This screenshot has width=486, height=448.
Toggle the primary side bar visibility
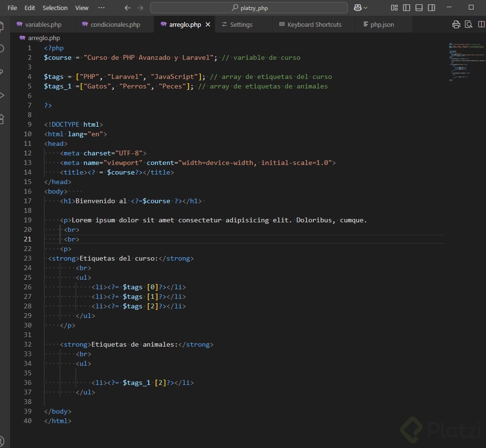pos(407,8)
